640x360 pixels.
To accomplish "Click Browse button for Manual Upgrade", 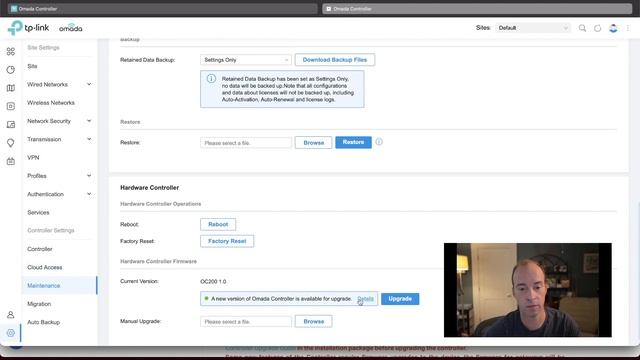I will [313, 321].
